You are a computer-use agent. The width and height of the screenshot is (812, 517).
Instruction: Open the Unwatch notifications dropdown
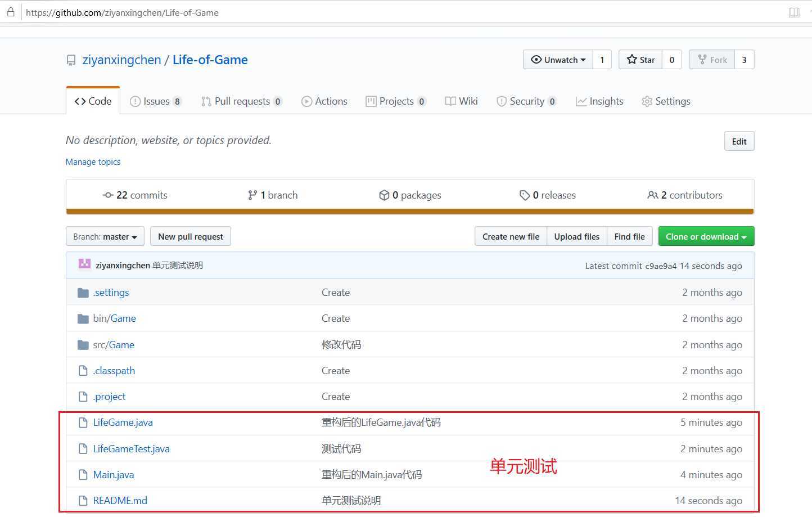(558, 60)
